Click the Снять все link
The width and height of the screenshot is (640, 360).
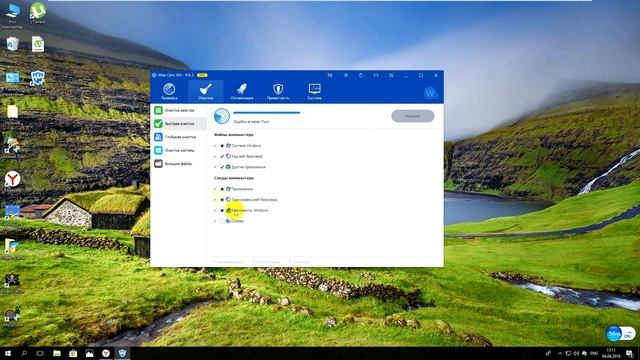point(302,262)
